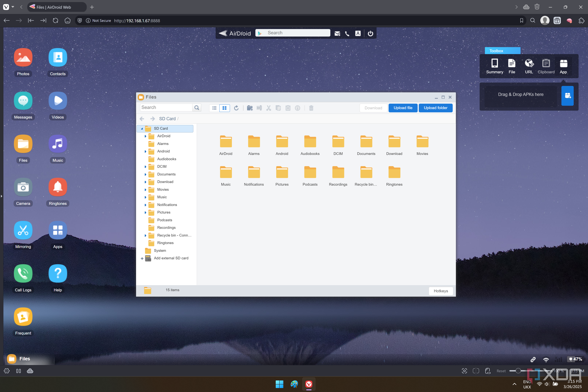Open the Ringtones desktop app icon
Viewport: 588px width, 392px height.
click(58, 187)
